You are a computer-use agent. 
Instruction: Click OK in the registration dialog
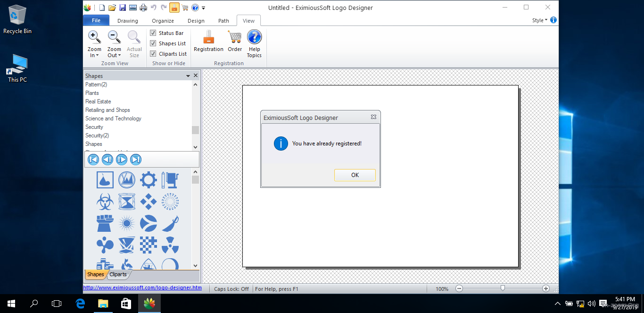point(355,175)
